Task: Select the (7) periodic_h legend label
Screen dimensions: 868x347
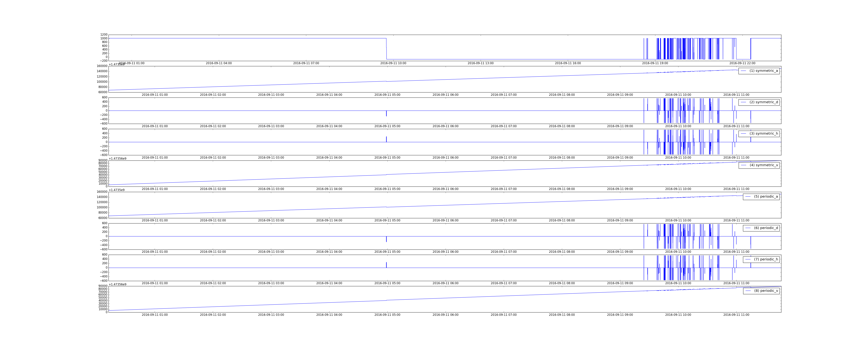Action: [x=766, y=259]
